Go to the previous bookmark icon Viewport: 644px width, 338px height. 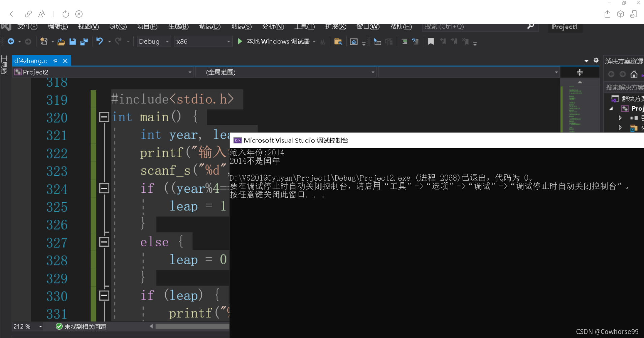click(x=443, y=41)
